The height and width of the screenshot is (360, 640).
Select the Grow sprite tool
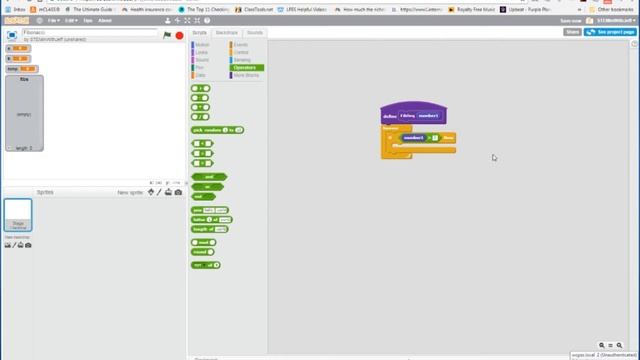(x=187, y=20)
